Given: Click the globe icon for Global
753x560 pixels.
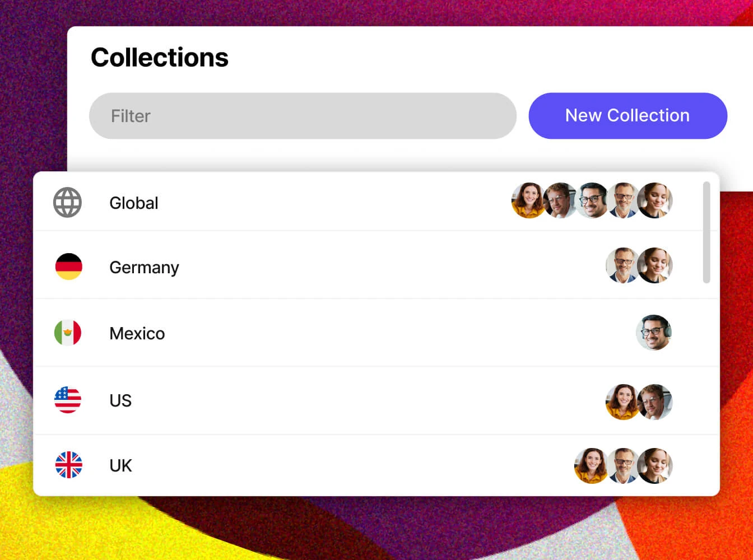Looking at the screenshot, I should coord(68,202).
